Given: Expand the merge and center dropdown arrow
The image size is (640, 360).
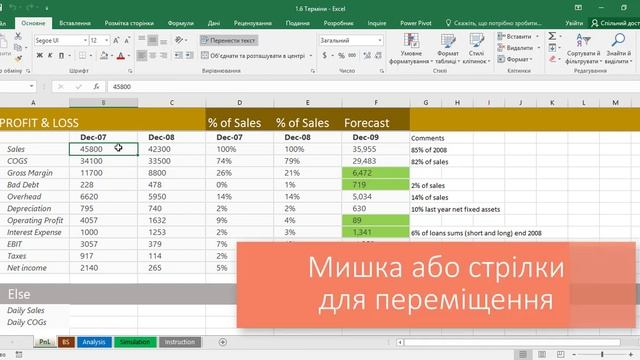Looking at the screenshot, I should pos(311,56).
